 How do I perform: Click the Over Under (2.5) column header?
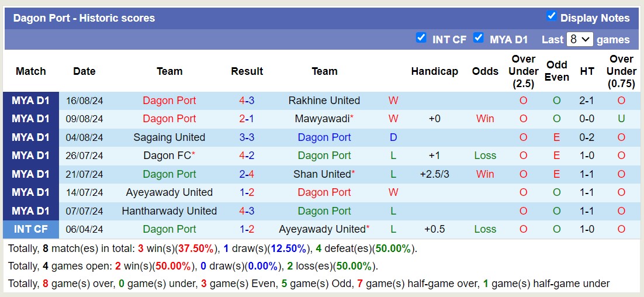click(523, 71)
